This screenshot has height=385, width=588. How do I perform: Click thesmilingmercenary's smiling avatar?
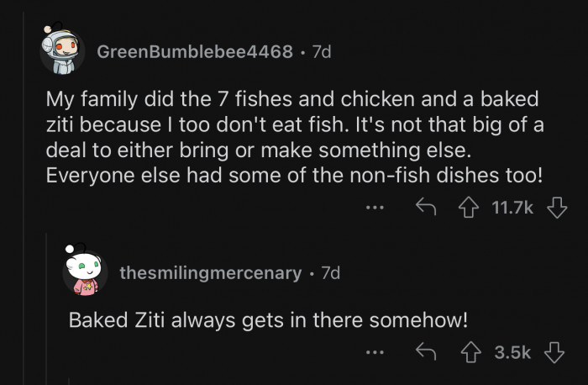(87, 272)
